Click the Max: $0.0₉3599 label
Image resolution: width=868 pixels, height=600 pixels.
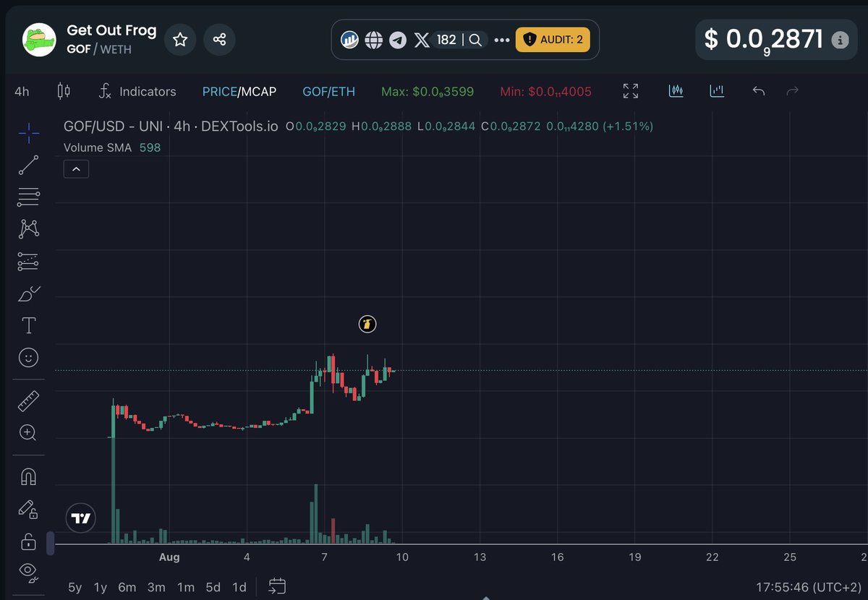pos(427,92)
